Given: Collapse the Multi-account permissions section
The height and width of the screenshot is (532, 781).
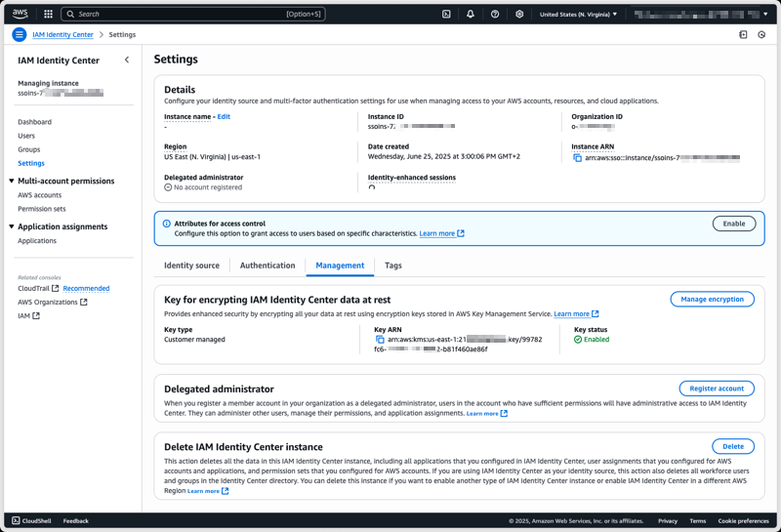Looking at the screenshot, I should (x=12, y=182).
